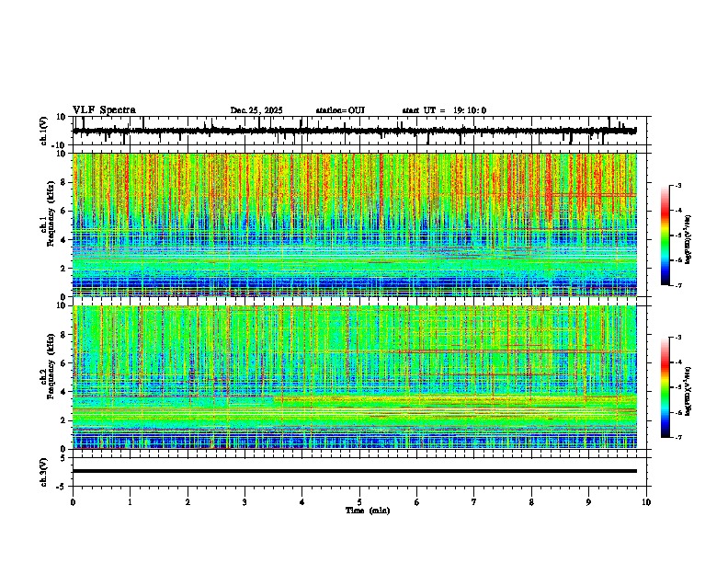The image size is (728, 563).
Task: Click the date text "Dec. 25, 2025"
Action: click(x=256, y=110)
